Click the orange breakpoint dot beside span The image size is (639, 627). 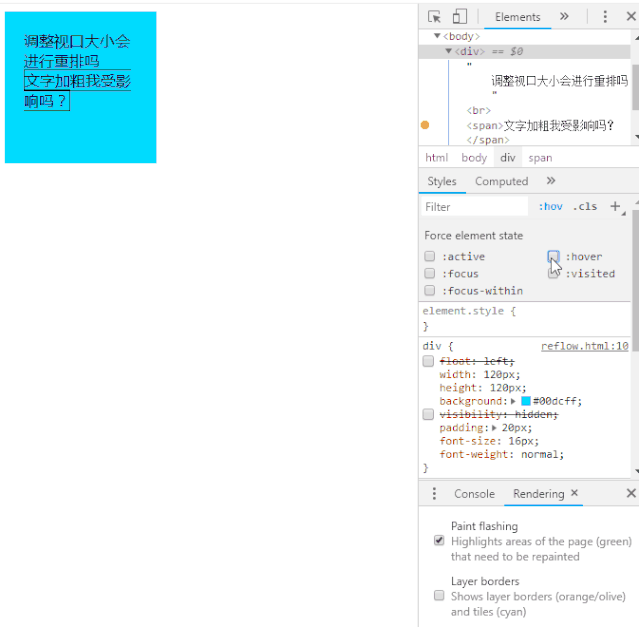click(425, 125)
